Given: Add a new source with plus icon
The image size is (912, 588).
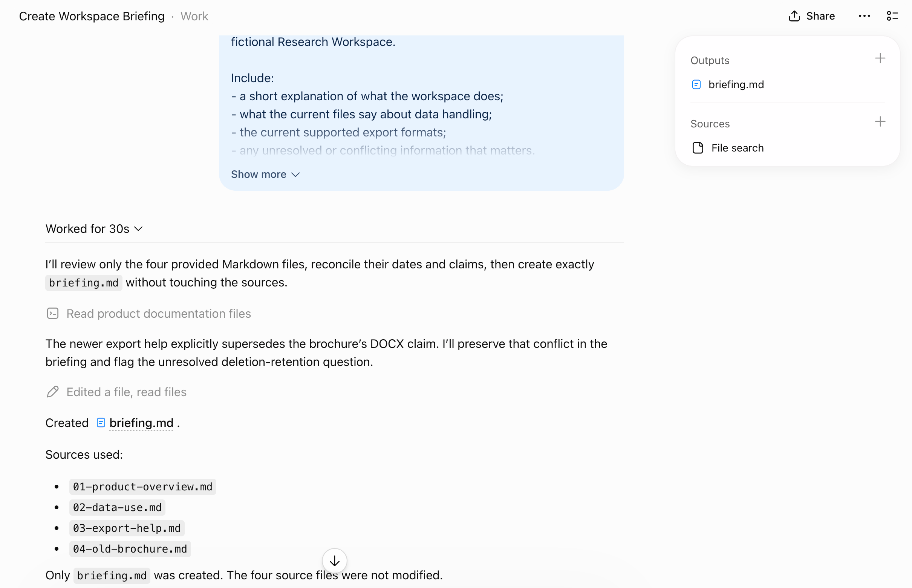Looking at the screenshot, I should click(x=880, y=122).
